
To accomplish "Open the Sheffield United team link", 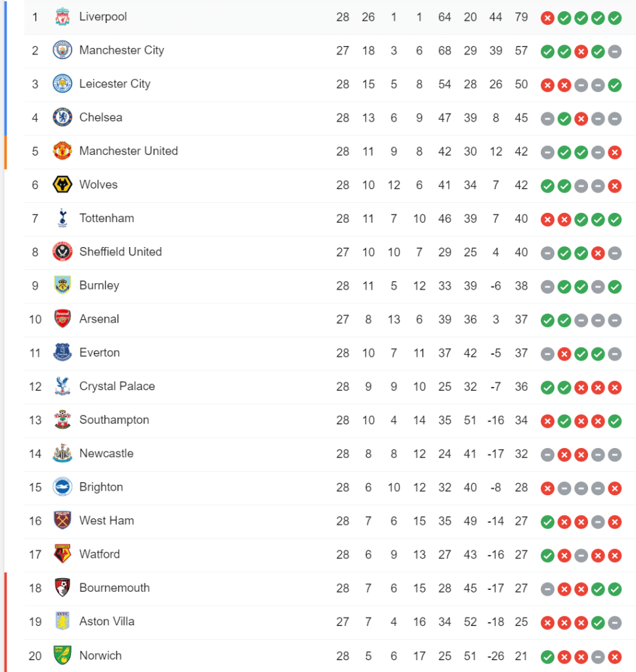I will tap(120, 252).
